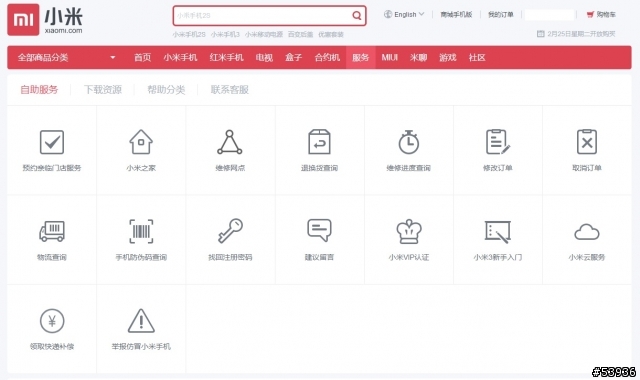Open the 维修进度查询 stopwatch icon
Image resolution: width=640 pixels, height=380 pixels.
(x=409, y=142)
